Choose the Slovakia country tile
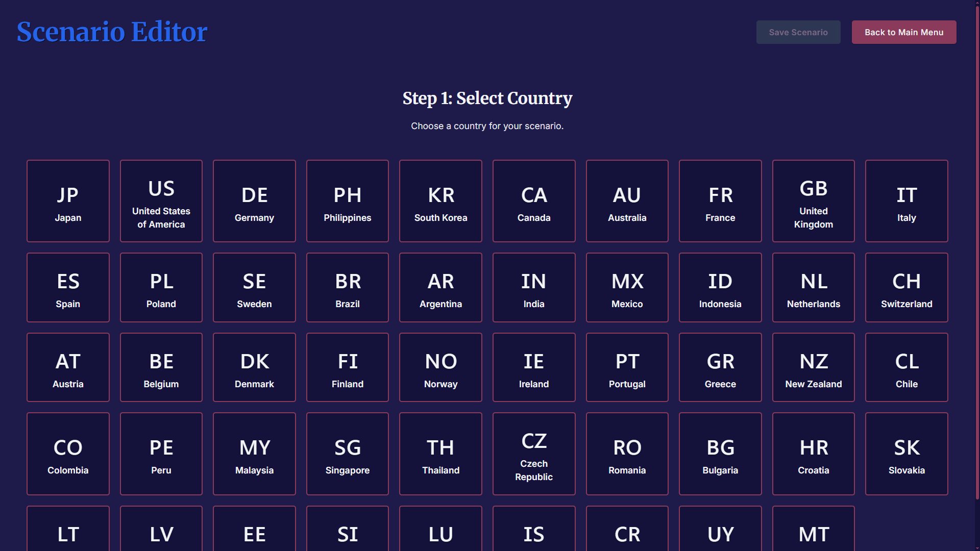Viewport: 980px width, 551px height. pyautogui.click(x=906, y=454)
